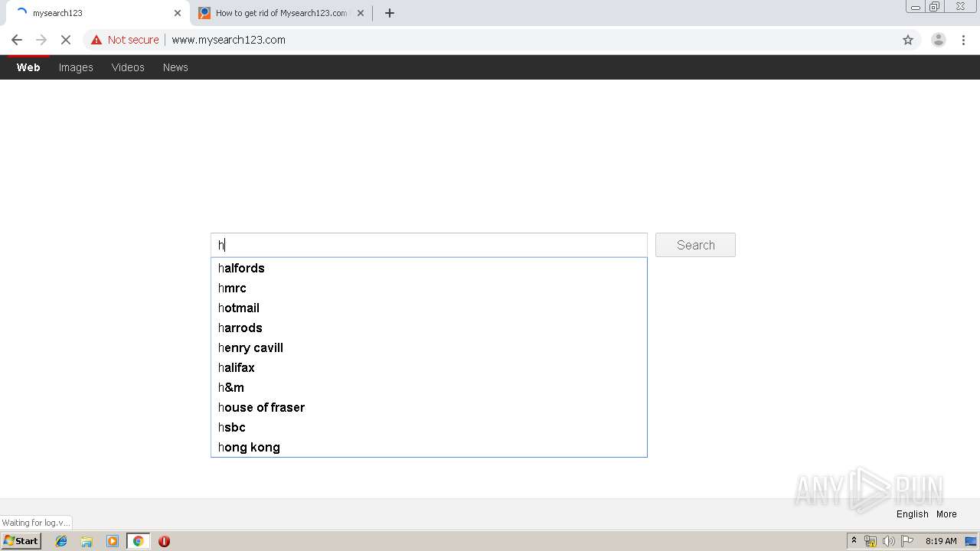Open the media player taskbar icon
Viewport: 980px width, 551px height.
(x=113, y=541)
